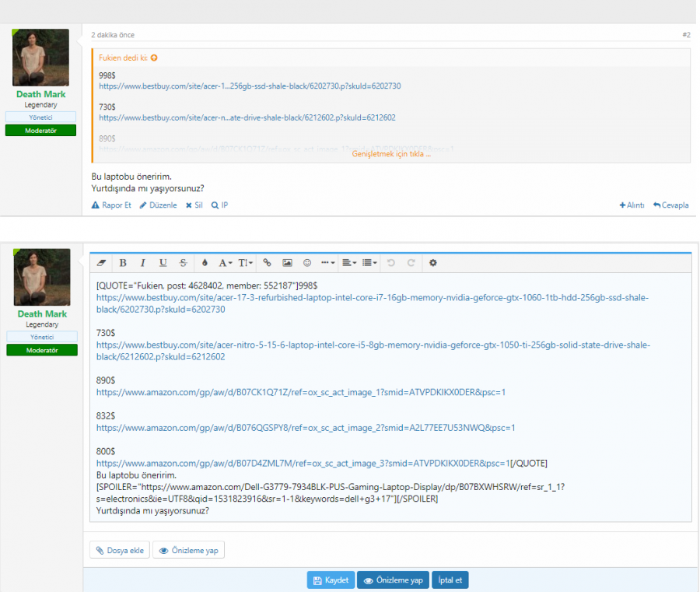
Task: Click the acer-nitro-5 bestbuy link in editor
Action: click(373, 351)
